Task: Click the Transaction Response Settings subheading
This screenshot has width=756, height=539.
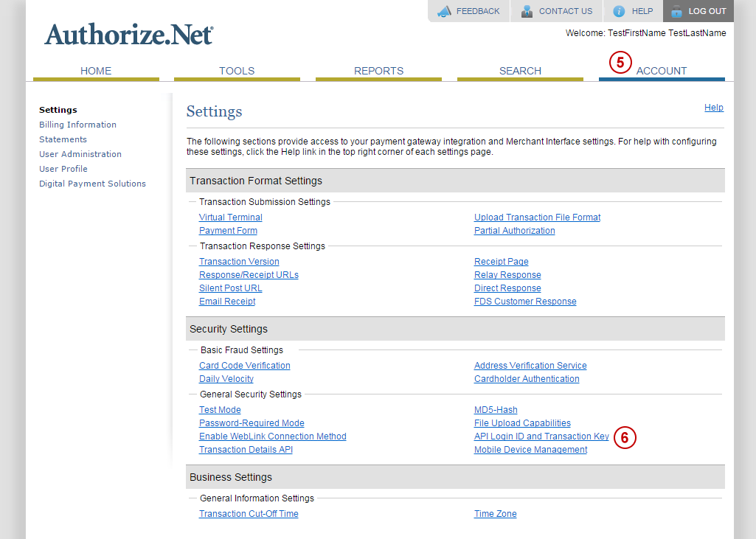Action: 263,246
